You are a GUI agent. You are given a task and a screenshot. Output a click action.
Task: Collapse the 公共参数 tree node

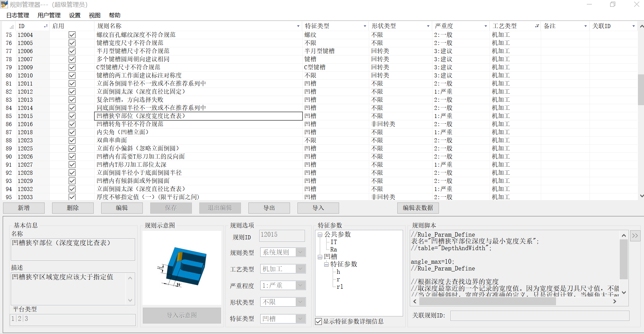pos(319,234)
